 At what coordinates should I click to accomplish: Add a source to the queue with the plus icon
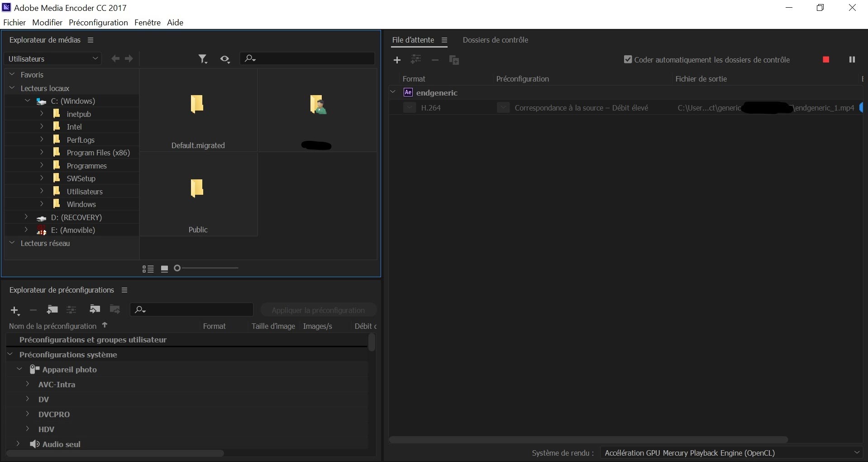397,60
